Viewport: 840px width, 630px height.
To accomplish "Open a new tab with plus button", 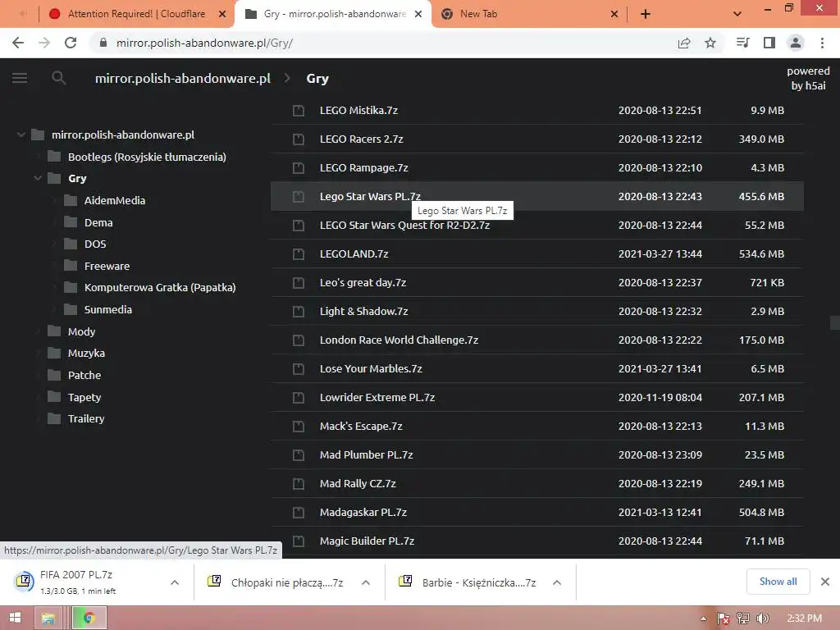I will coord(646,14).
